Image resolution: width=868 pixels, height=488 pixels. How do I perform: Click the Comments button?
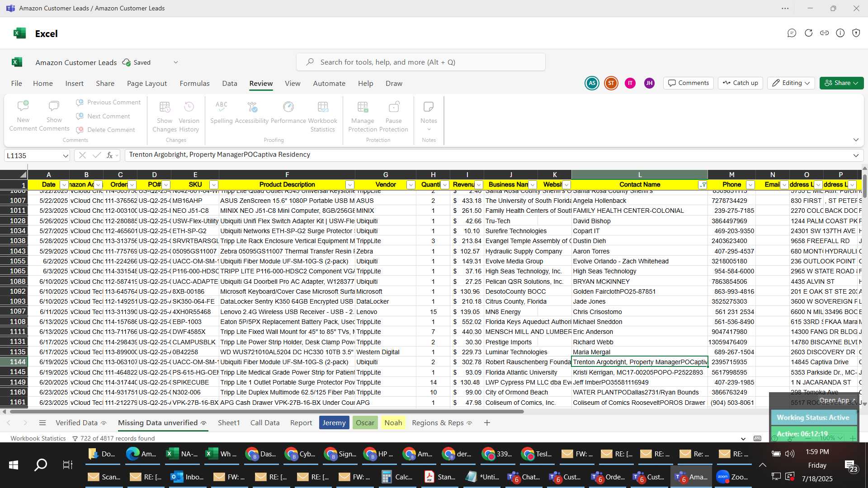[x=689, y=83]
